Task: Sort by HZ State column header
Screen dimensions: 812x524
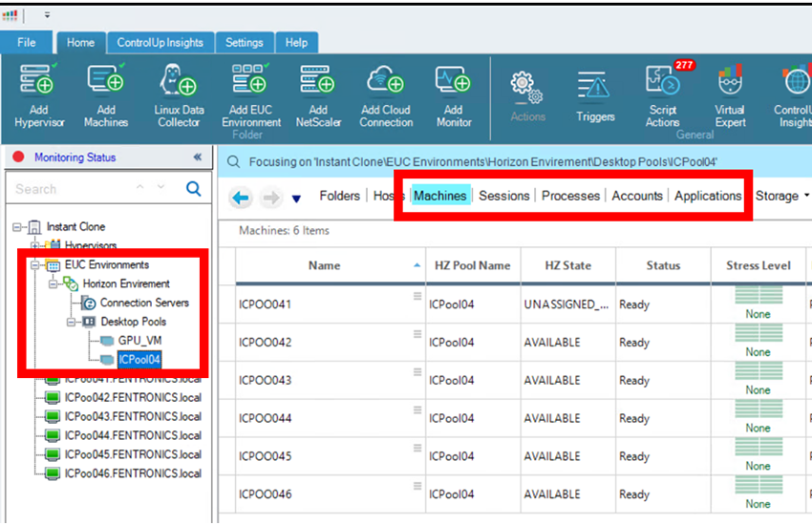Action: coord(568,266)
